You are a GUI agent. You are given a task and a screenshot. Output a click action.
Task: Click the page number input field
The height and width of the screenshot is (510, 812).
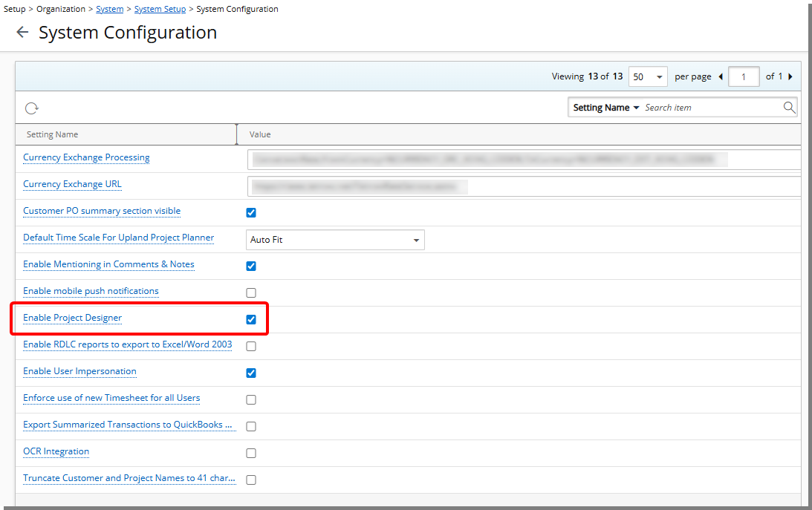(x=744, y=76)
